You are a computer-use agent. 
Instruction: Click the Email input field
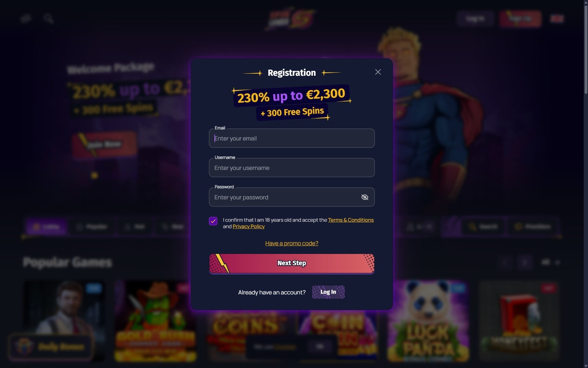pos(292,138)
